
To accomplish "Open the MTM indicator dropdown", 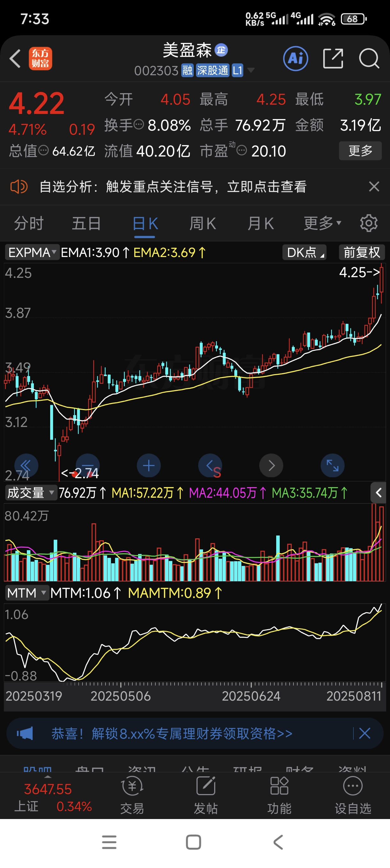I will pyautogui.click(x=27, y=593).
